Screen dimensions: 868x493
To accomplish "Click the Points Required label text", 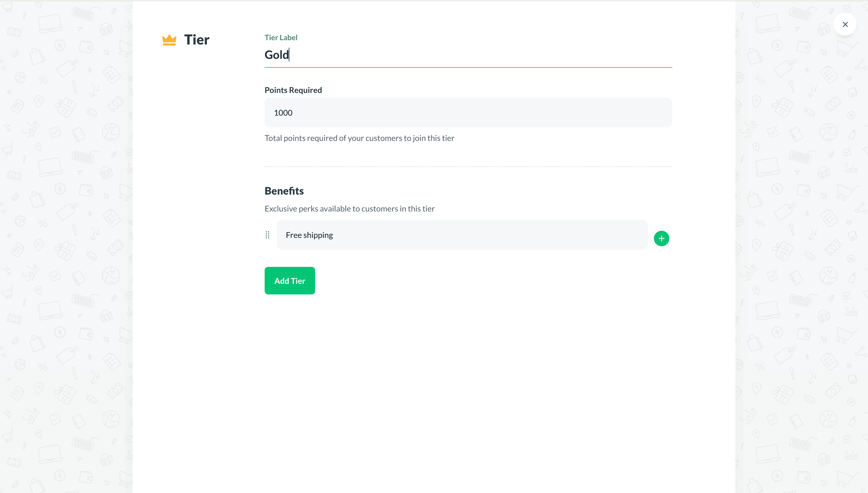I will [293, 90].
